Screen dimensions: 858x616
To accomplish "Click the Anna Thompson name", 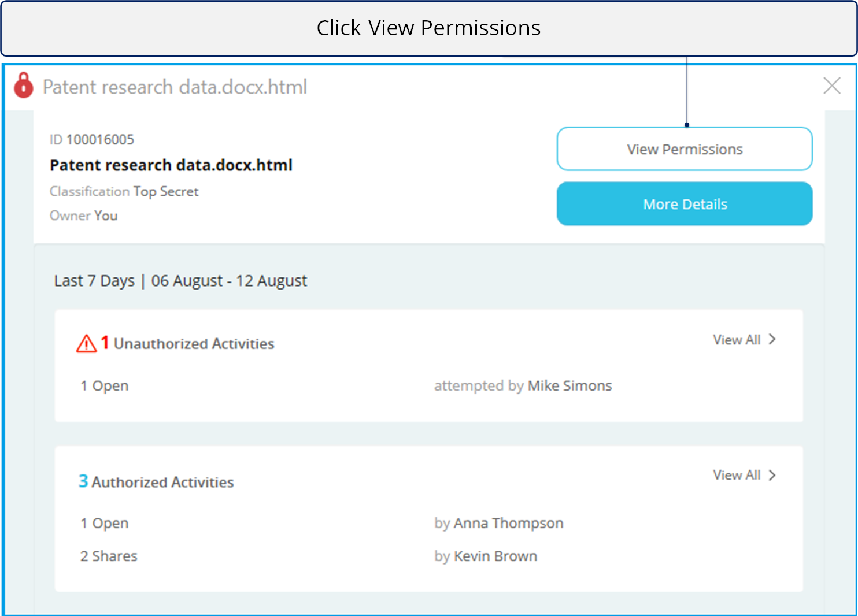I will coord(508,523).
